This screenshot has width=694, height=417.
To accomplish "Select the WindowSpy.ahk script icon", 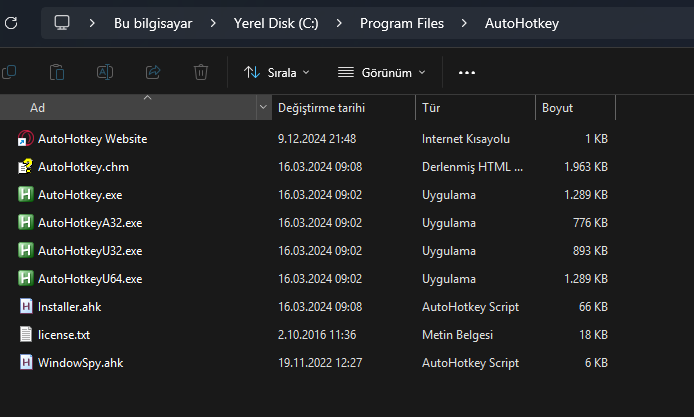I will click(26, 363).
